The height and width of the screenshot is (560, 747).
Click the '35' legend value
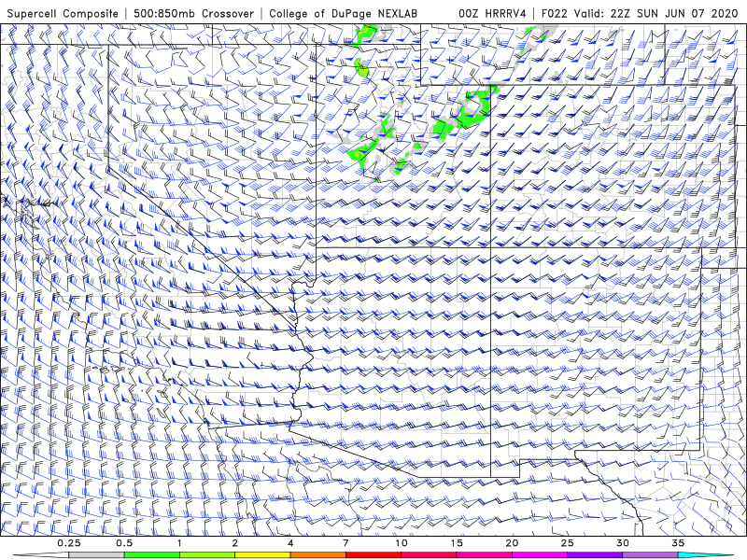[x=678, y=543]
